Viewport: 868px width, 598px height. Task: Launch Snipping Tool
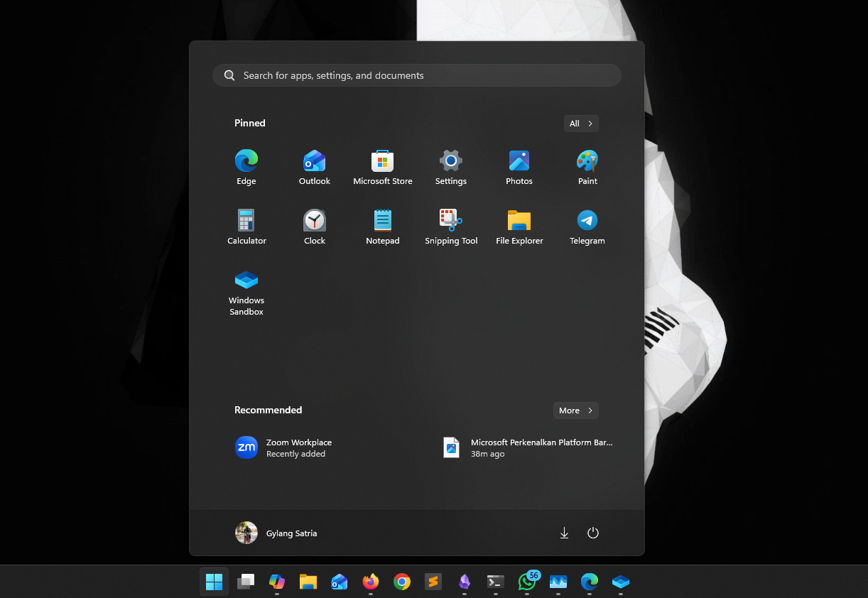pos(450,227)
